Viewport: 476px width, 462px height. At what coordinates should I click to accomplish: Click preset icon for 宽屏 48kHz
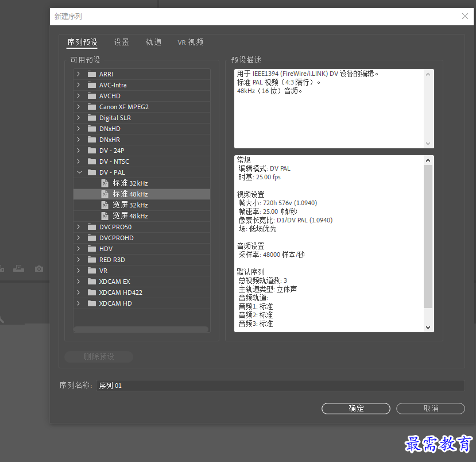point(105,216)
